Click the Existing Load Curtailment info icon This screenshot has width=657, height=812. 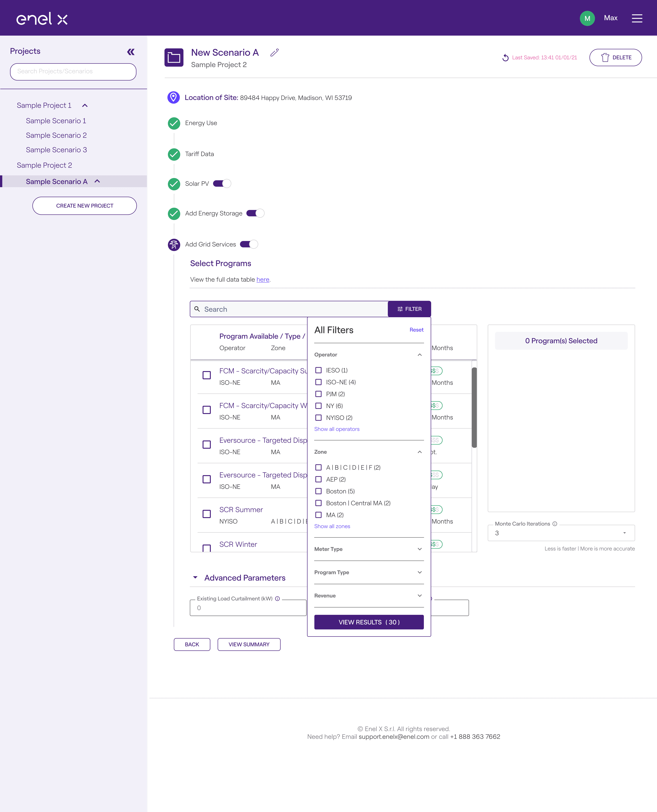277,599
